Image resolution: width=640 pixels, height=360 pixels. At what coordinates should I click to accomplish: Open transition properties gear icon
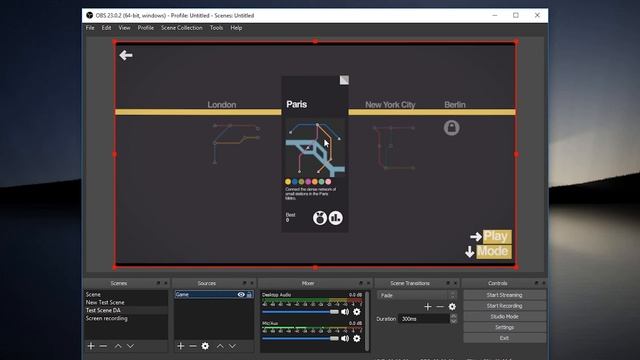(452, 307)
